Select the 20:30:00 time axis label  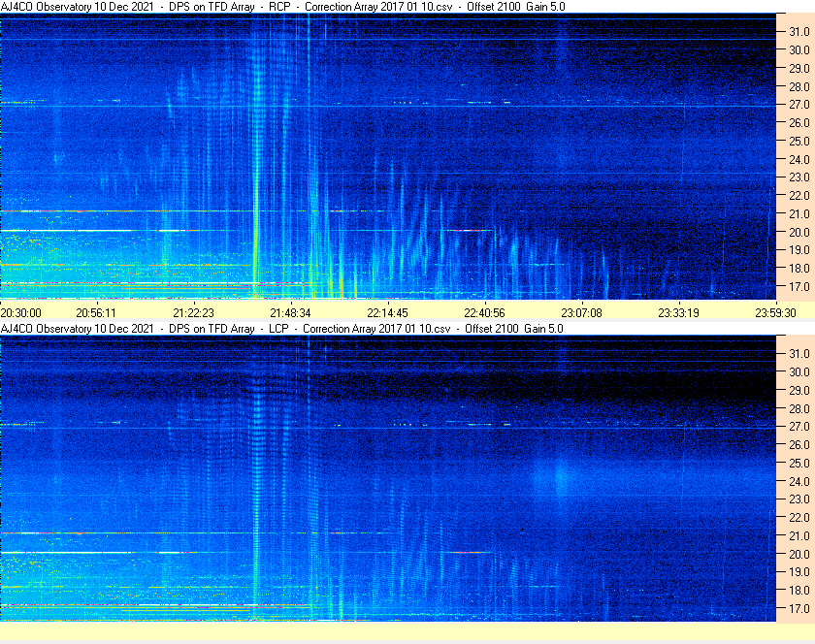point(20,313)
